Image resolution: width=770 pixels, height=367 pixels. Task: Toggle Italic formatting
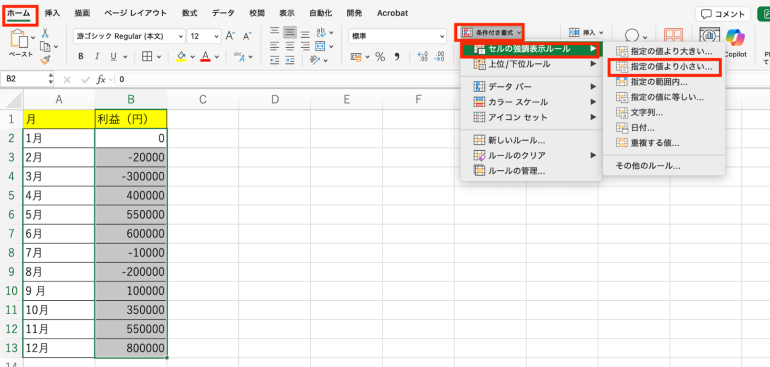pyautogui.click(x=97, y=56)
